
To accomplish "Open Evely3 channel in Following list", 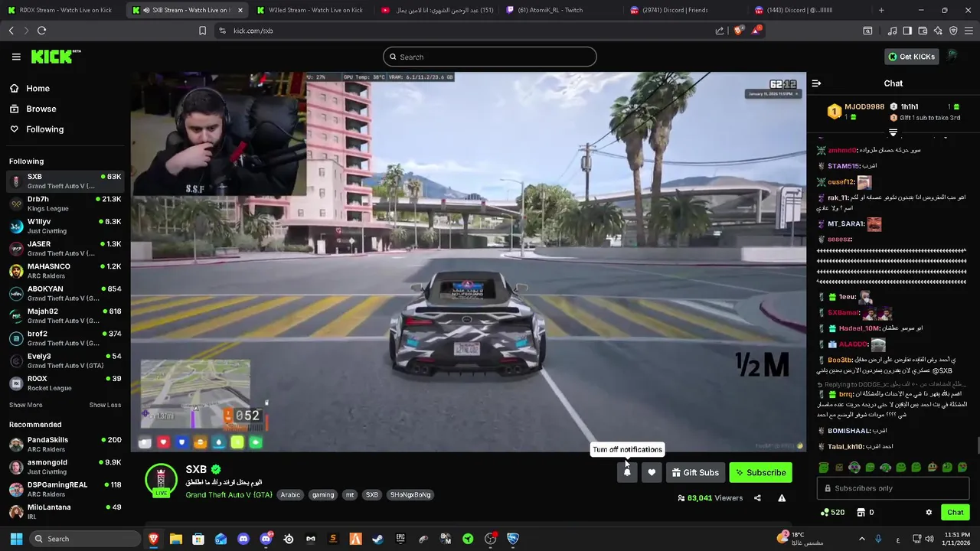I will [x=65, y=360].
